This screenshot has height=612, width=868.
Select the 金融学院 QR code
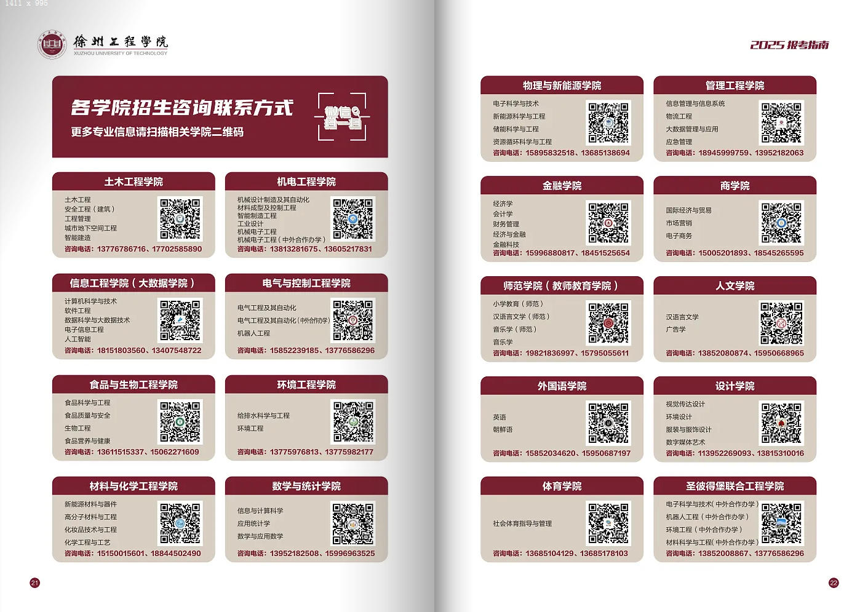608,223
